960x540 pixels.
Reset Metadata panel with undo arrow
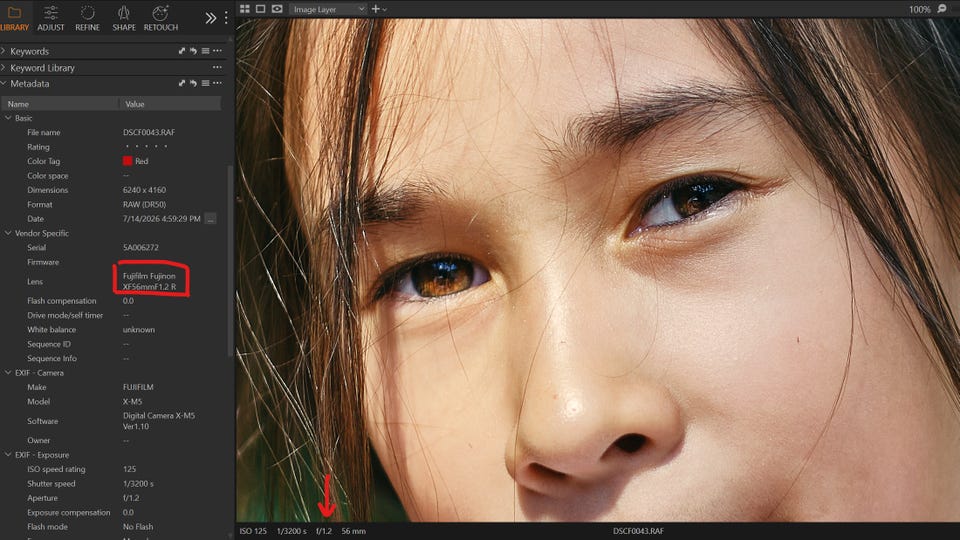click(193, 83)
